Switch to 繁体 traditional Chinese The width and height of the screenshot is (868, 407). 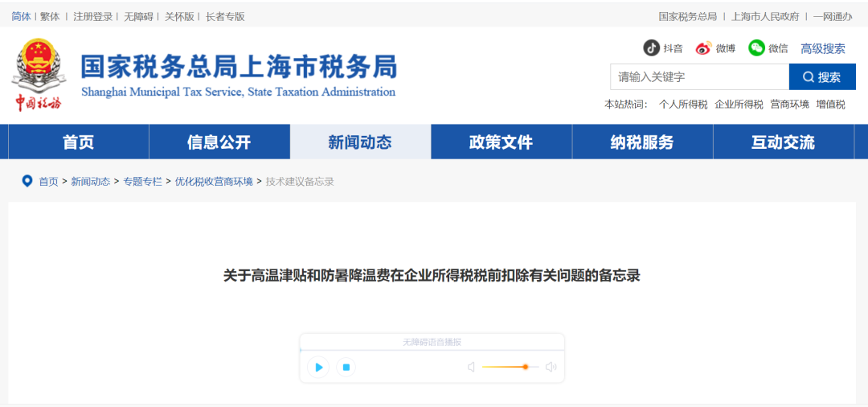point(50,16)
